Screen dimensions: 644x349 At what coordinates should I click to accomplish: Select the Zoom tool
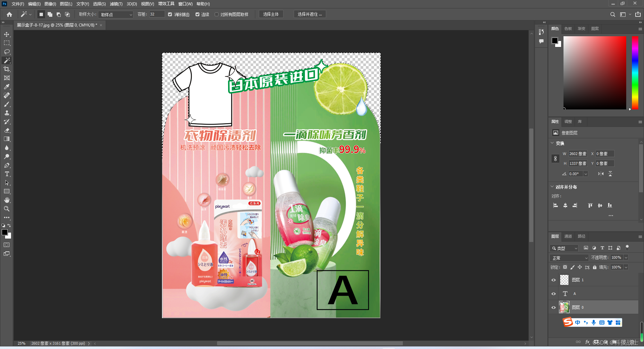coord(7,209)
